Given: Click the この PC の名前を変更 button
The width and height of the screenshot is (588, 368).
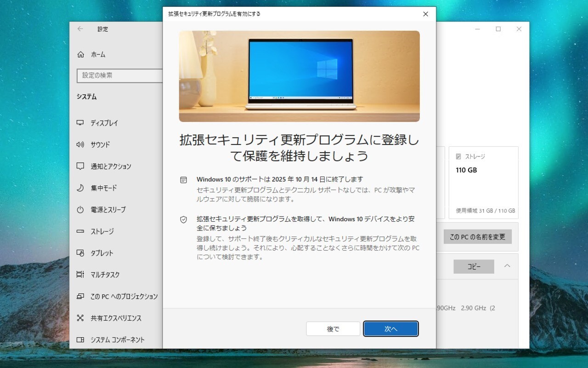Looking at the screenshot, I should 478,237.
